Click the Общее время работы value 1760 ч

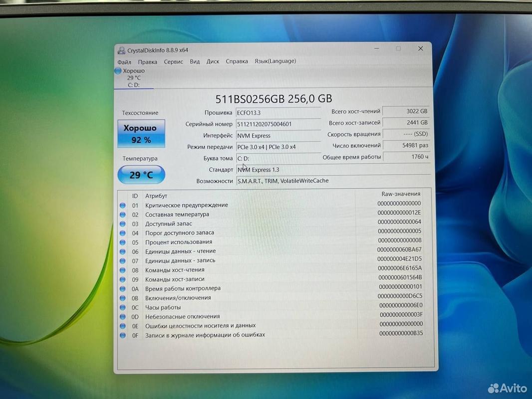[406, 157]
